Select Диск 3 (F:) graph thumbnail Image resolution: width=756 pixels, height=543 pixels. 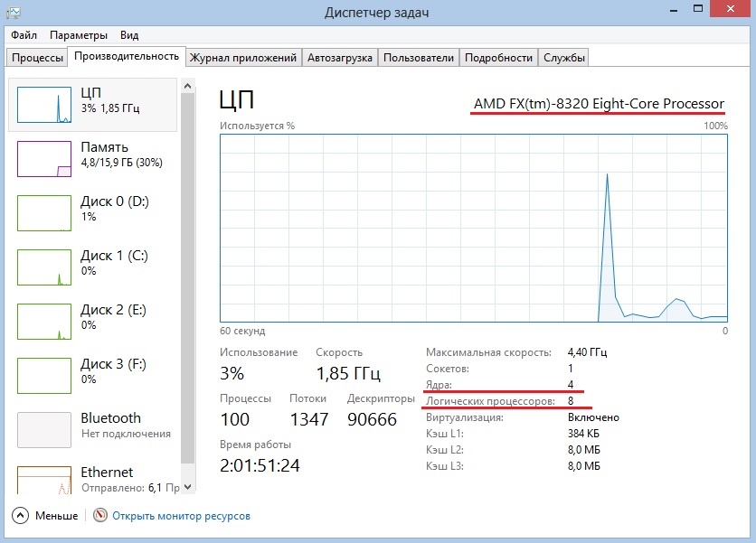pyautogui.click(x=44, y=376)
